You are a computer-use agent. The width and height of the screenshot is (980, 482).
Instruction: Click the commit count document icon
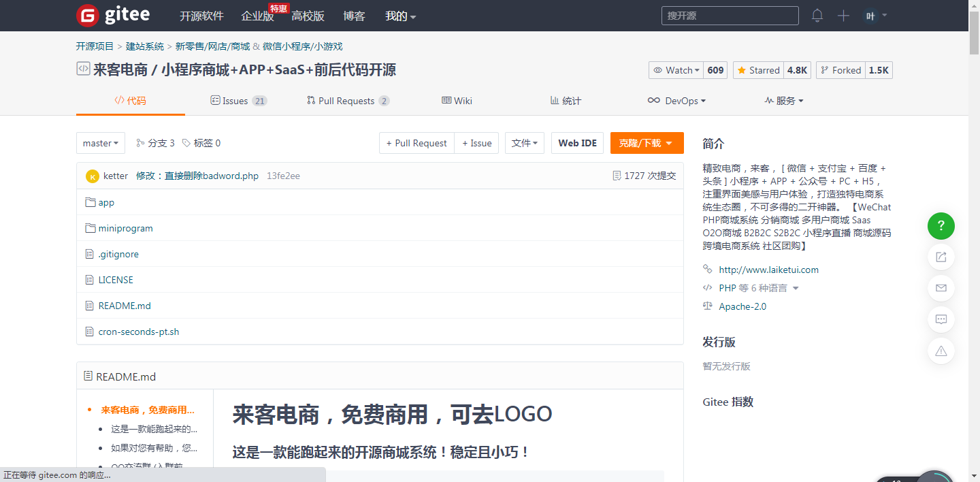coord(617,176)
